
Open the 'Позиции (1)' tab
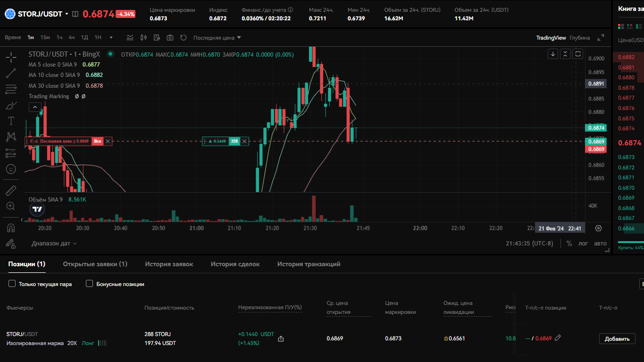(x=27, y=264)
